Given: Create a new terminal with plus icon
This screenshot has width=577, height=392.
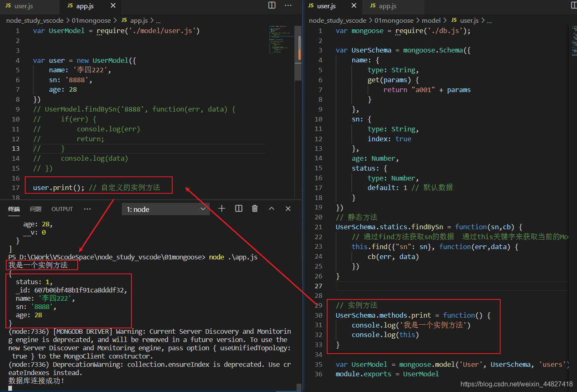Looking at the screenshot, I should pyautogui.click(x=222, y=209).
